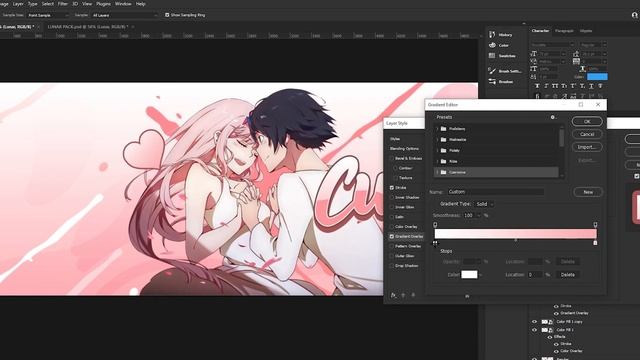The height and width of the screenshot is (360, 640).
Task: Hide the Color Overlay effect in Layers panel
Action: [x=556, y=351]
